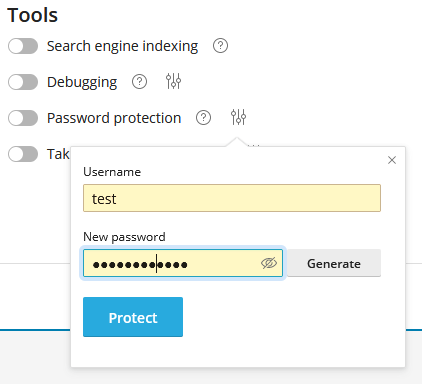Open Password protection settings sliders icon
Screen dimensions: 422x384
pos(238,117)
